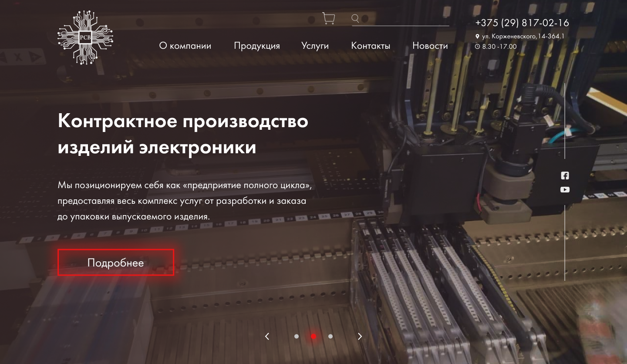Open the YouTube social icon
Screen dimensions: 627x364
[565, 189]
